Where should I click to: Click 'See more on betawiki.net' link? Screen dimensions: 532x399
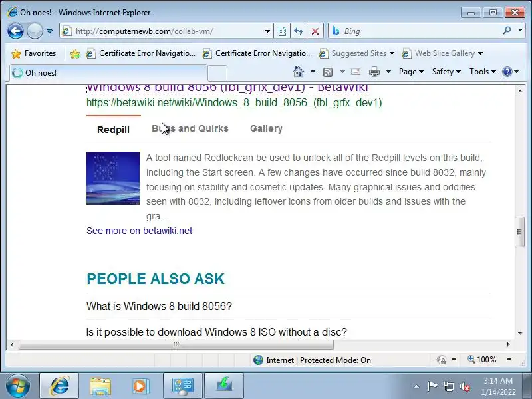tap(139, 231)
